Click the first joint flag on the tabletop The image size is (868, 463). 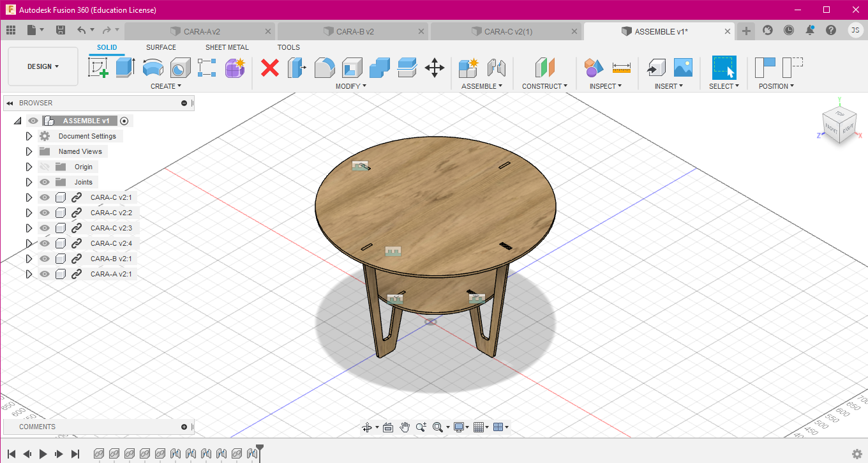click(x=361, y=166)
